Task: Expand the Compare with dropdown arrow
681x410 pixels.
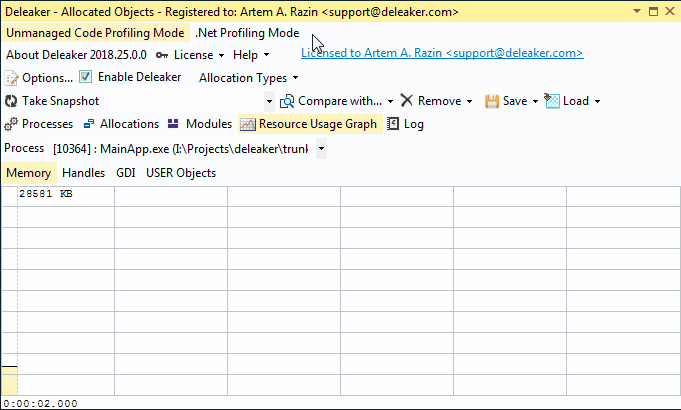Action: point(390,101)
